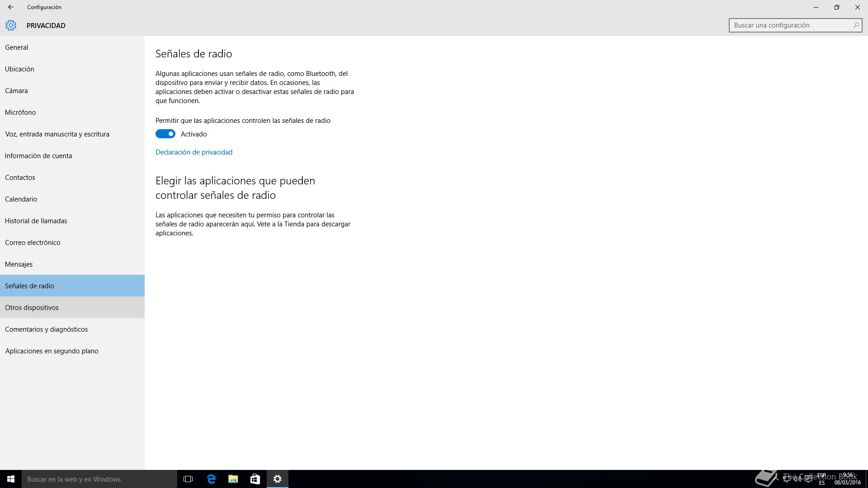Go to Micrófono privacy settings
This screenshot has width=868, height=488.
tap(20, 113)
